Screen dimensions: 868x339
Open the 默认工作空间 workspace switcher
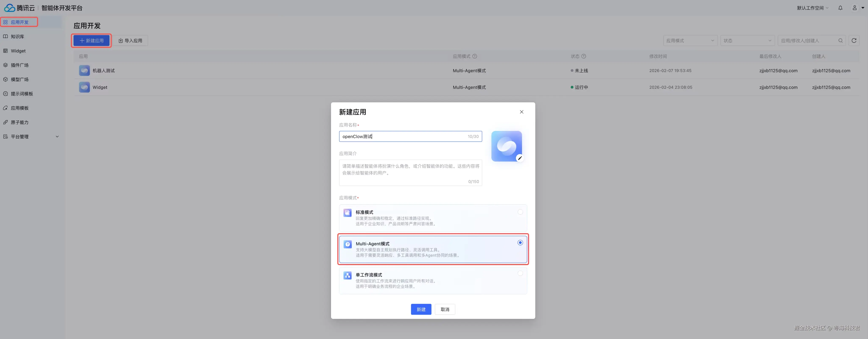pos(812,8)
